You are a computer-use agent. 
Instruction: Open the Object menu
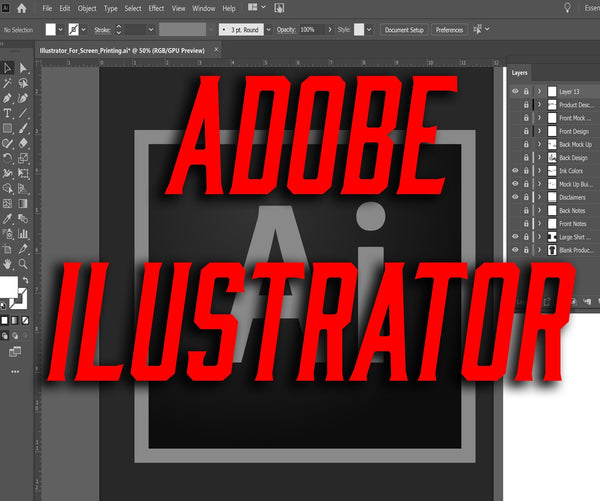point(87,8)
